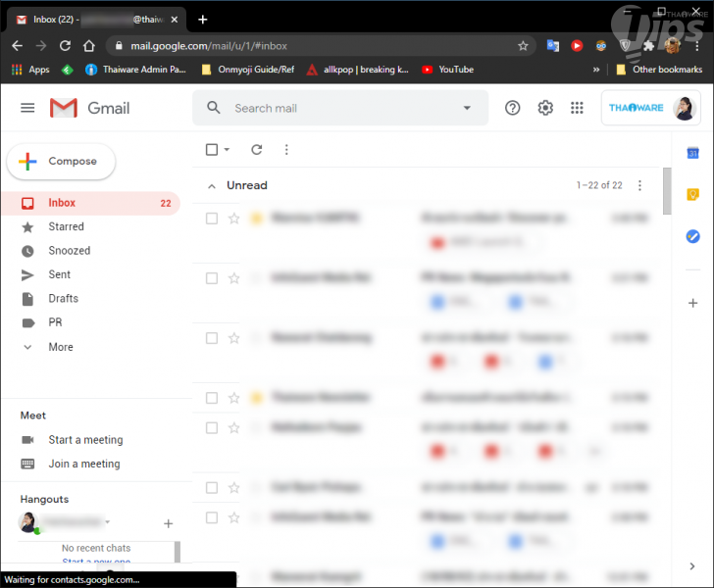Click the Google Translate extension icon
The image size is (714, 588).
pyautogui.click(x=553, y=45)
